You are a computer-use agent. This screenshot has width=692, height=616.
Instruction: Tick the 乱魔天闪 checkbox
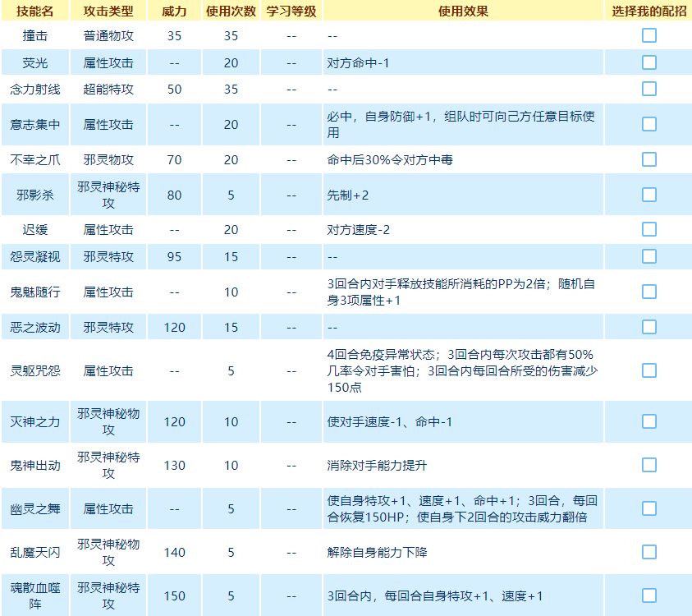pyautogui.click(x=648, y=553)
